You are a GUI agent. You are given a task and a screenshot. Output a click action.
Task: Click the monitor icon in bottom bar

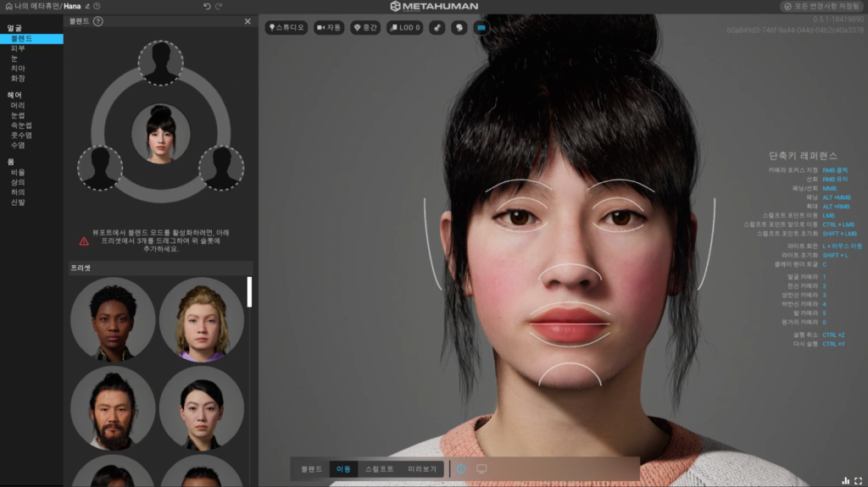coord(481,468)
